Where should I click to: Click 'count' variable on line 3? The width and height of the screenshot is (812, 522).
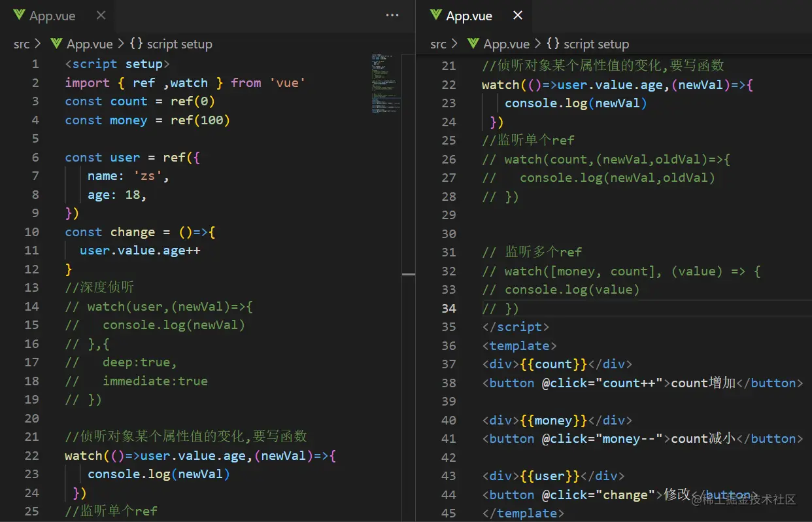[129, 101]
